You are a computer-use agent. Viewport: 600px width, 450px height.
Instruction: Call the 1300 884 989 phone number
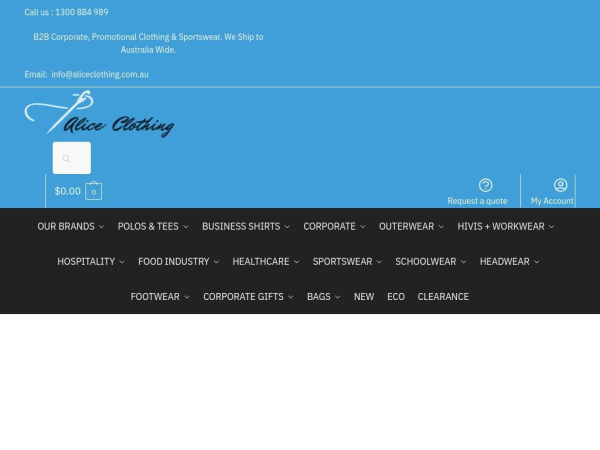(x=81, y=12)
